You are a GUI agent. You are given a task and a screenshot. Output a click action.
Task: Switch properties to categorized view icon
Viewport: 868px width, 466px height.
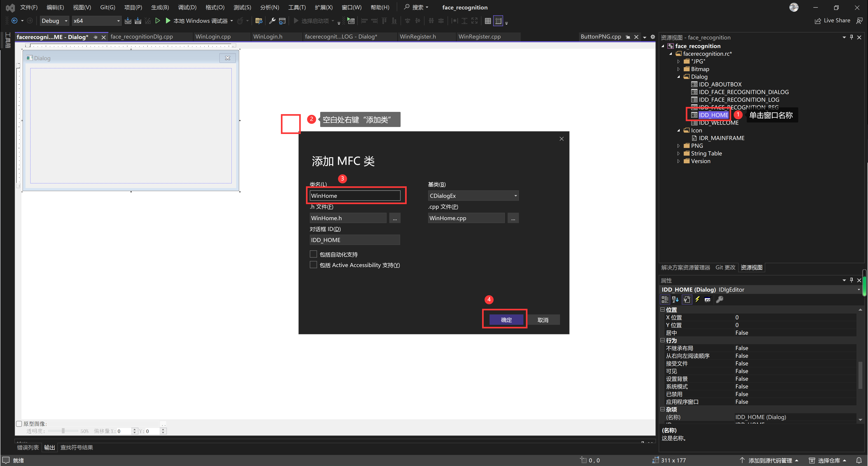click(665, 299)
